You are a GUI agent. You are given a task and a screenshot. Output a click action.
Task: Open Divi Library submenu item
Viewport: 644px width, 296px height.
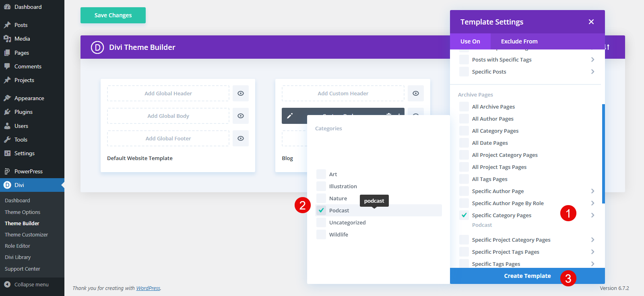click(18, 257)
